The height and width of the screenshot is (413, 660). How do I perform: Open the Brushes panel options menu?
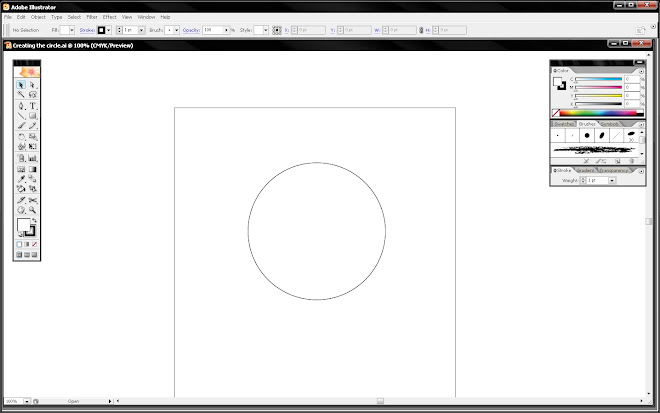point(641,125)
